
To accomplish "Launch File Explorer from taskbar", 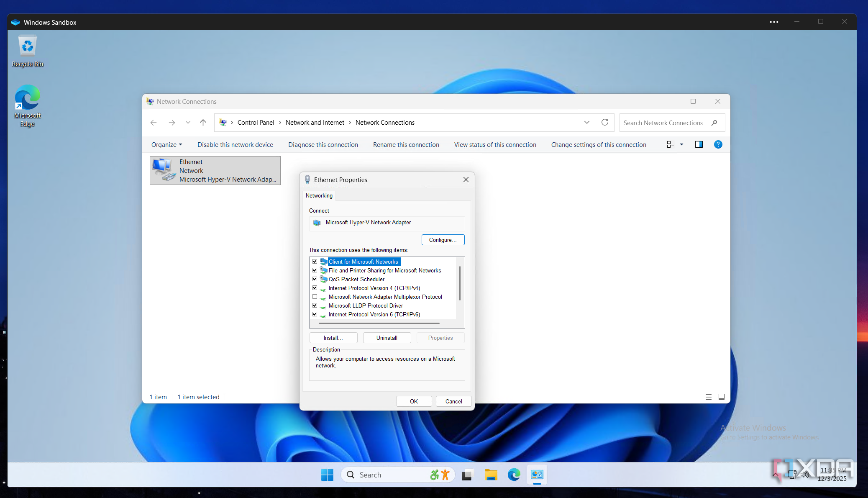I will click(x=491, y=475).
